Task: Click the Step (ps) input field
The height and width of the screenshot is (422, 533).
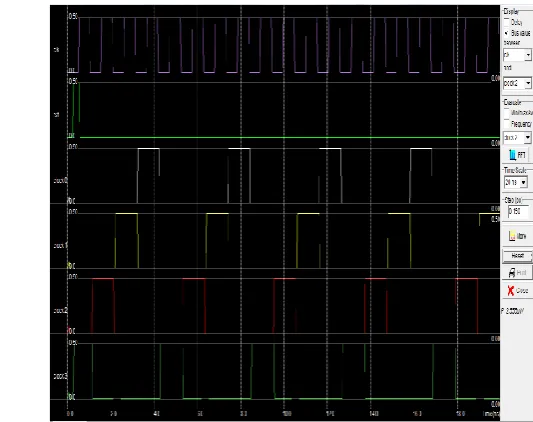Action: tap(518, 212)
